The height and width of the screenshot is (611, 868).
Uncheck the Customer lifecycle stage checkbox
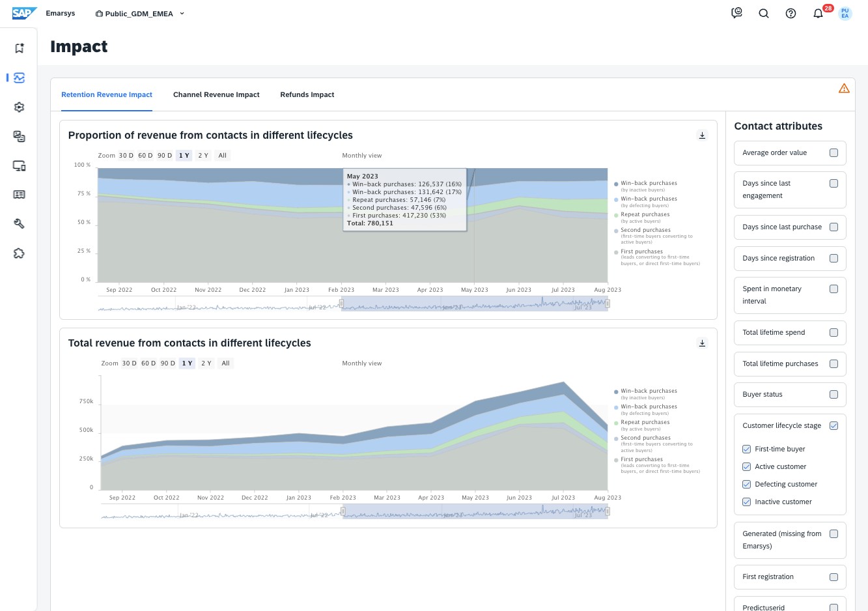click(833, 425)
